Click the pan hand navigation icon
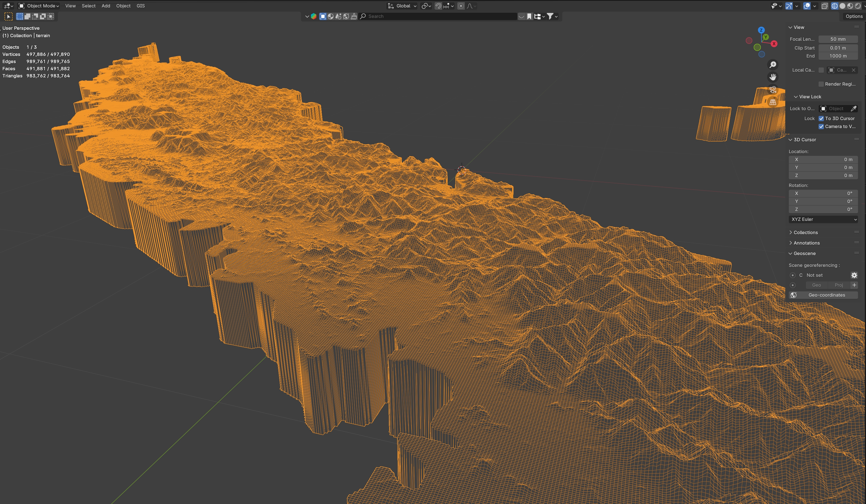The image size is (866, 504). click(x=773, y=77)
